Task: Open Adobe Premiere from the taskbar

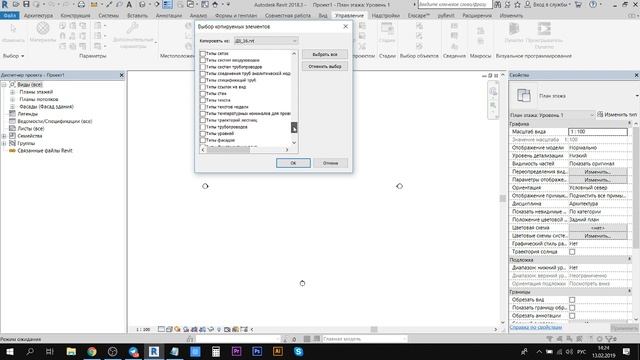Action: point(236,351)
